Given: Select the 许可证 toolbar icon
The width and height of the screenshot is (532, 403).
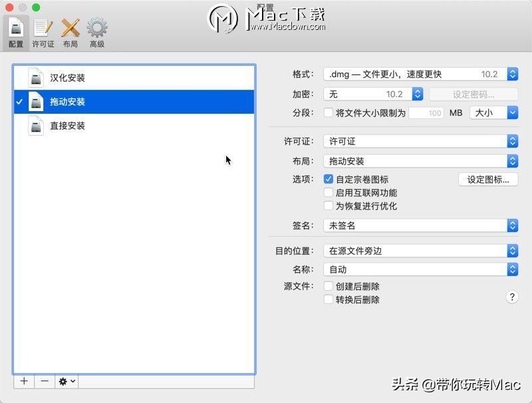Looking at the screenshot, I should 43,30.
